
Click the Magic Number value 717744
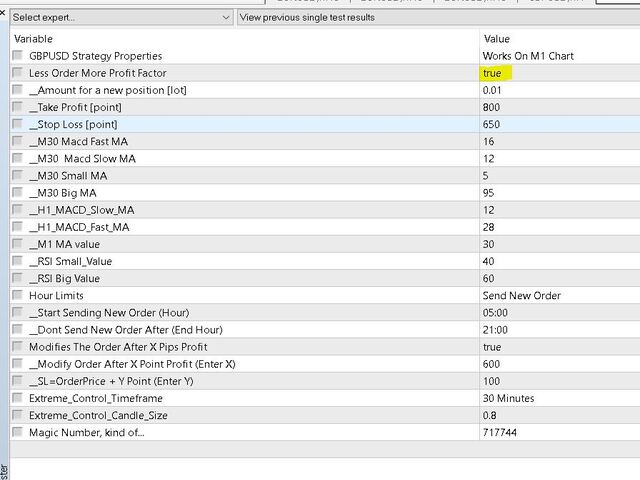point(500,433)
